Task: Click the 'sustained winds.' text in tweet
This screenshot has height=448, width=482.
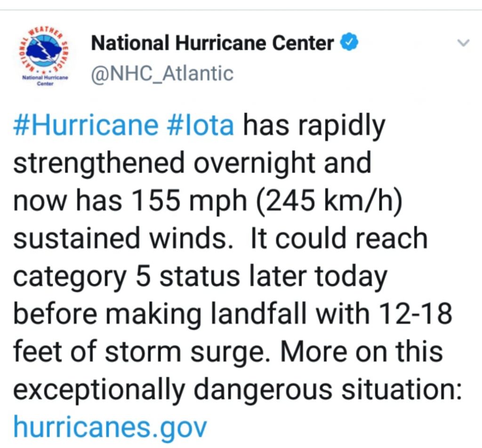Action: tap(123, 239)
